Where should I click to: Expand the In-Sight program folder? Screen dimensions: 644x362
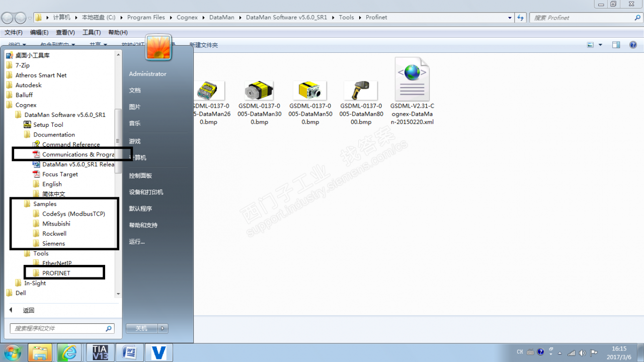[x=30, y=283]
